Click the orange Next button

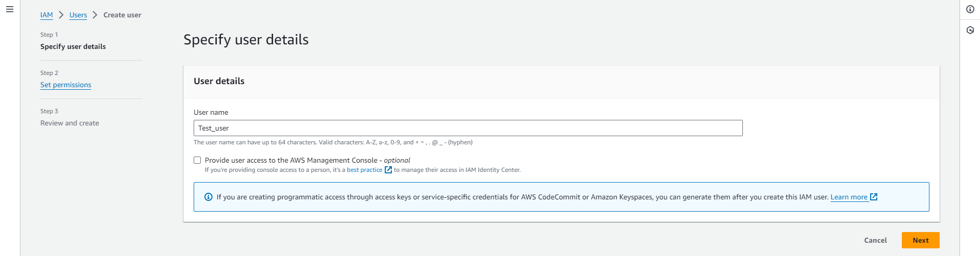[x=920, y=240]
